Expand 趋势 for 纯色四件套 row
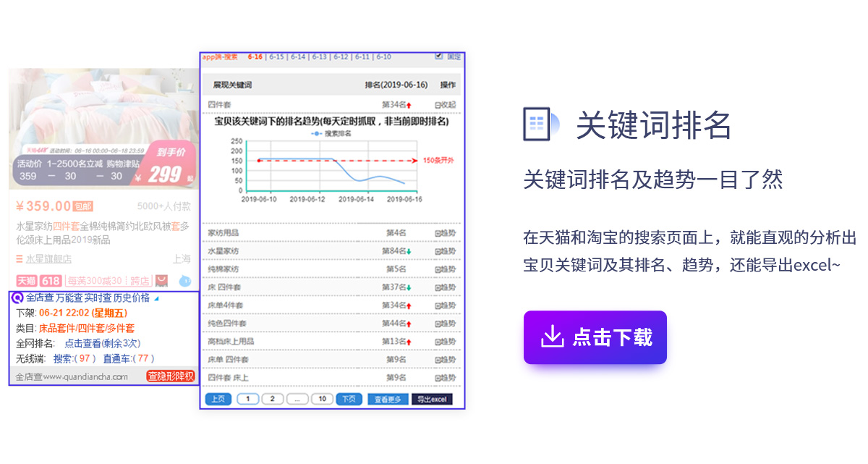868x464 pixels. (x=445, y=324)
